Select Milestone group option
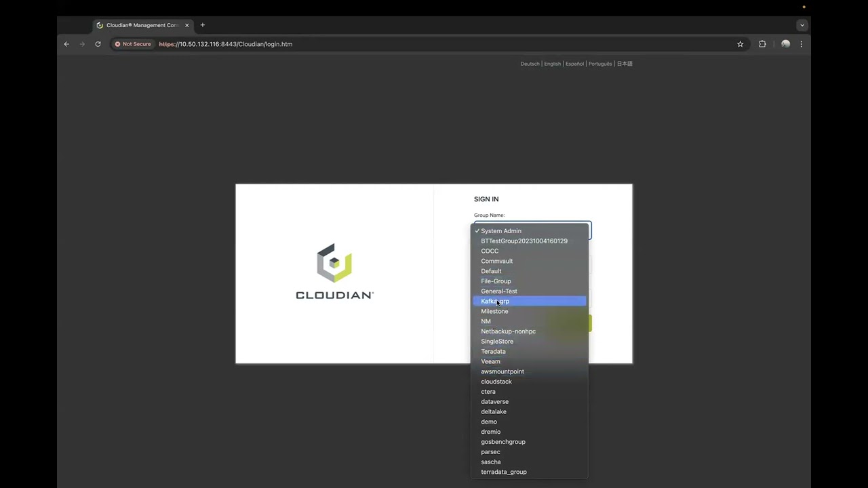 tap(529, 311)
